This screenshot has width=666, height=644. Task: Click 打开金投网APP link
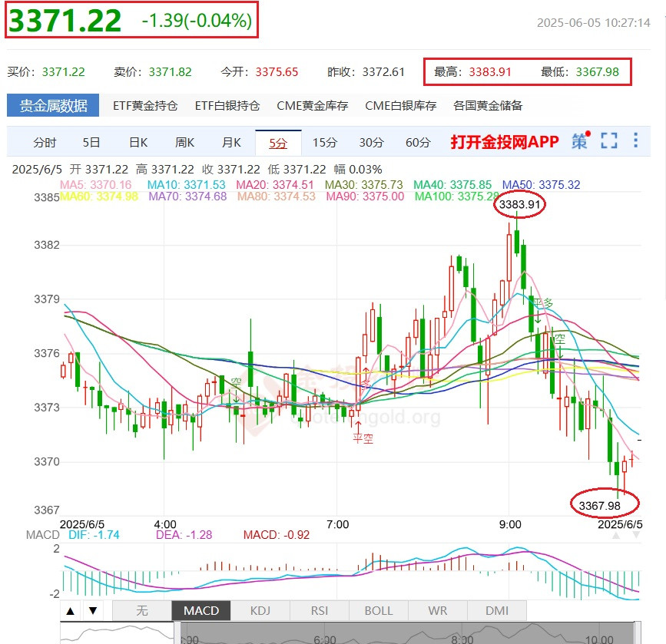505,142
